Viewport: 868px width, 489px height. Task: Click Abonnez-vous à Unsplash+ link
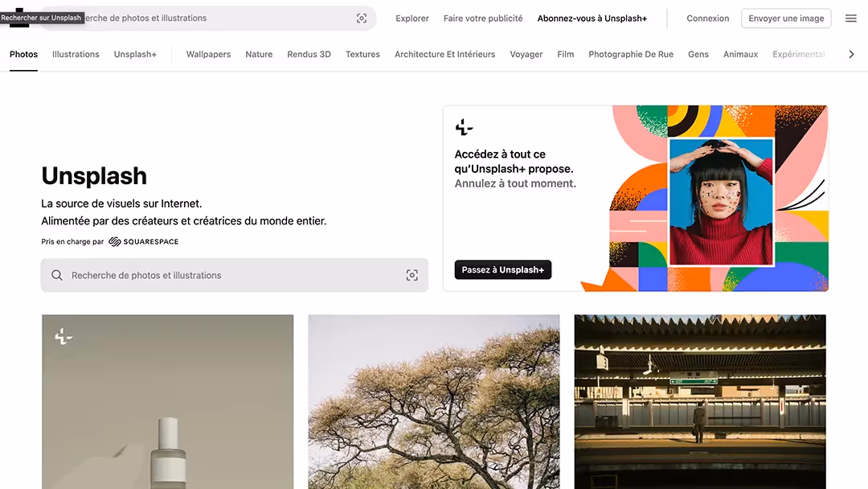(592, 18)
